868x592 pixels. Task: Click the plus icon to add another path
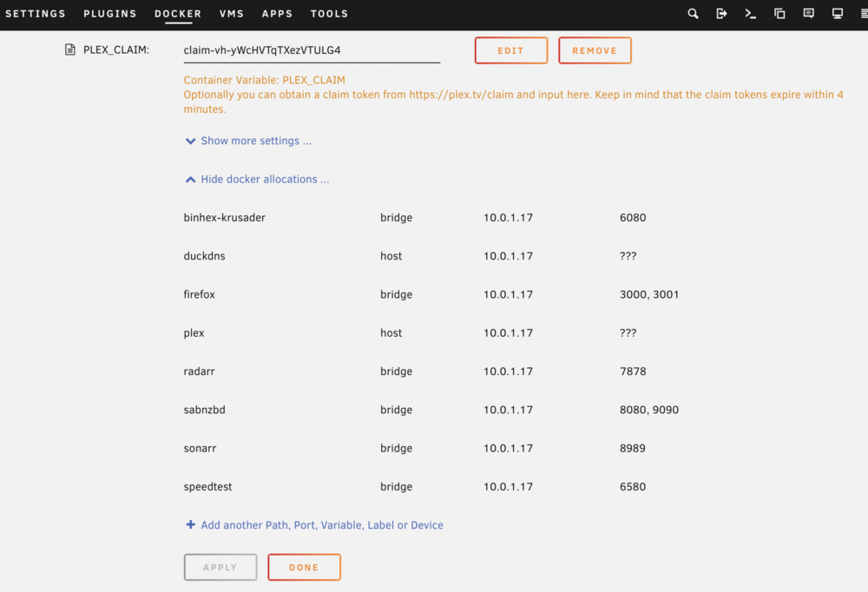coord(190,524)
